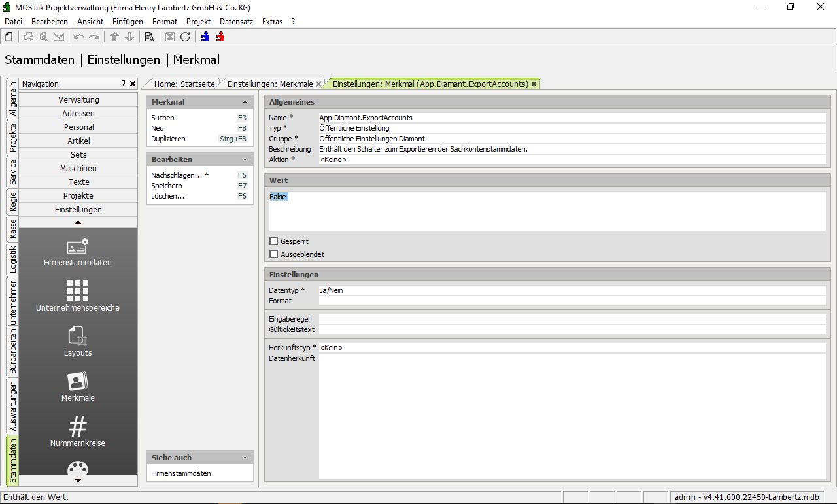Enable the Ausgeblendet checkbox
The height and width of the screenshot is (504, 837).
[274, 254]
